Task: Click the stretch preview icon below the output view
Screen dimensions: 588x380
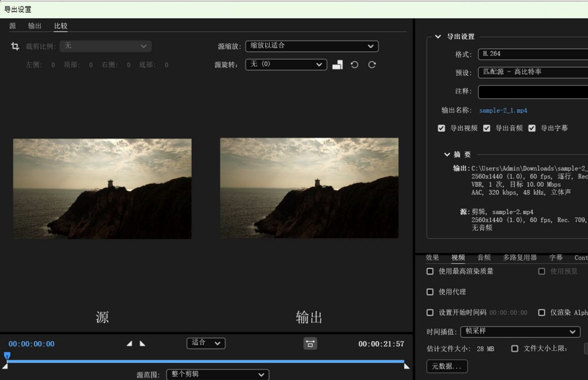Action: (310, 343)
